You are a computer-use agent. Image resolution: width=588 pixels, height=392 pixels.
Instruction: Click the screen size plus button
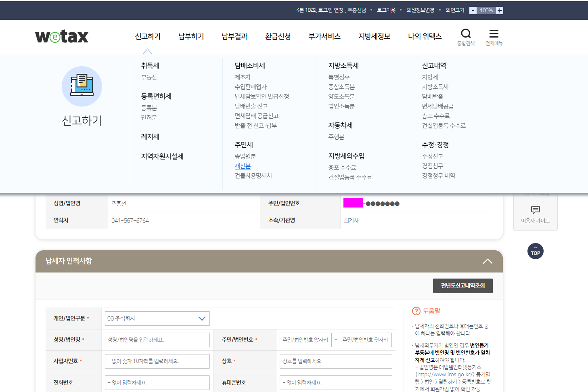500,10
